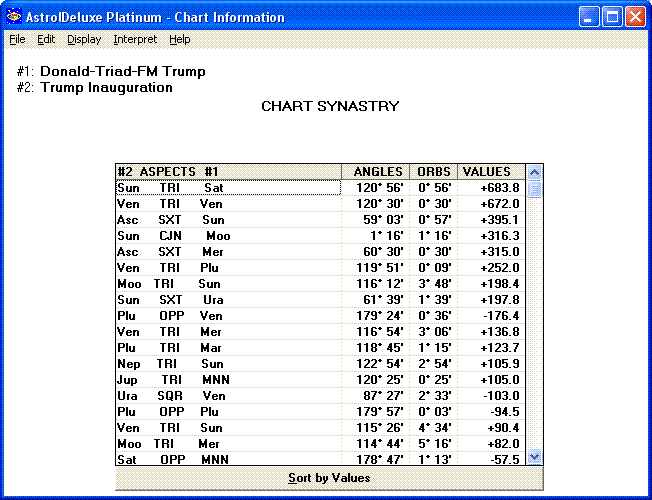Viewport: 652px width, 500px height.
Task: Open the Edit menu
Action: pos(46,40)
